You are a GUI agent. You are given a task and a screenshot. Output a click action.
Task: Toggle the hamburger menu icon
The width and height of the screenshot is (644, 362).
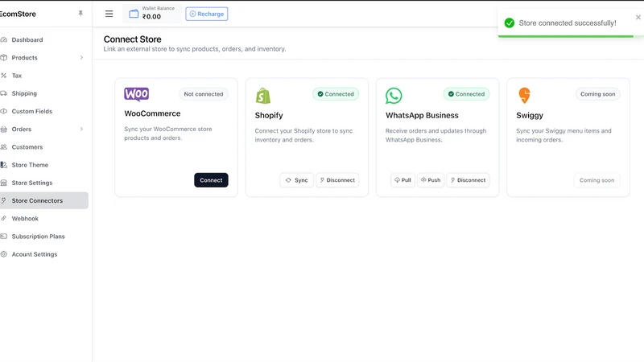(109, 14)
